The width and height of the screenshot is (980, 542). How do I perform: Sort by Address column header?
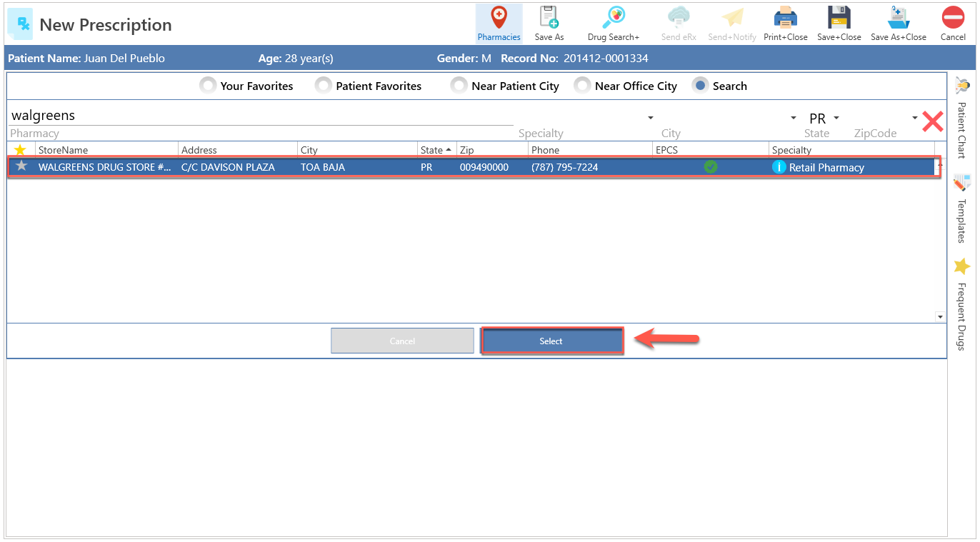click(x=238, y=150)
